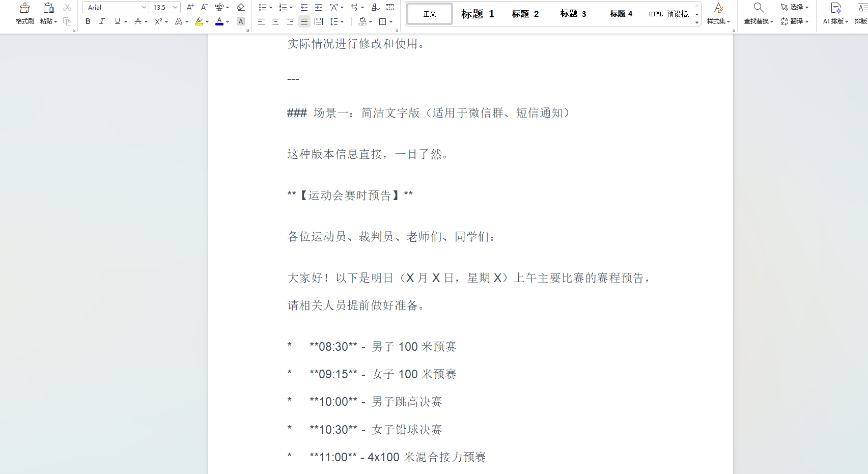Click the Format Painter (格式刷) icon
The height and width of the screenshot is (474, 868).
coord(24,13)
